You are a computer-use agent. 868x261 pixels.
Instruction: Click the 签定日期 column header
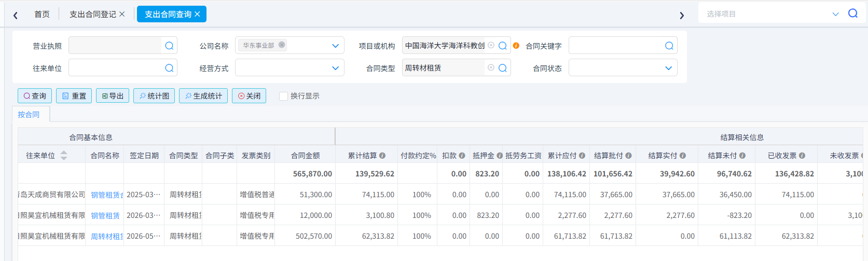[x=144, y=155]
